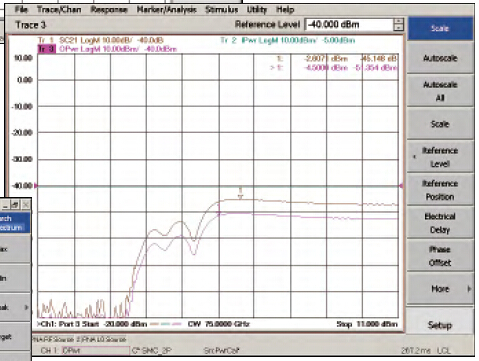Open the Response menu
Image resolution: width=479 pixels, height=361 pixels.
tap(109, 10)
